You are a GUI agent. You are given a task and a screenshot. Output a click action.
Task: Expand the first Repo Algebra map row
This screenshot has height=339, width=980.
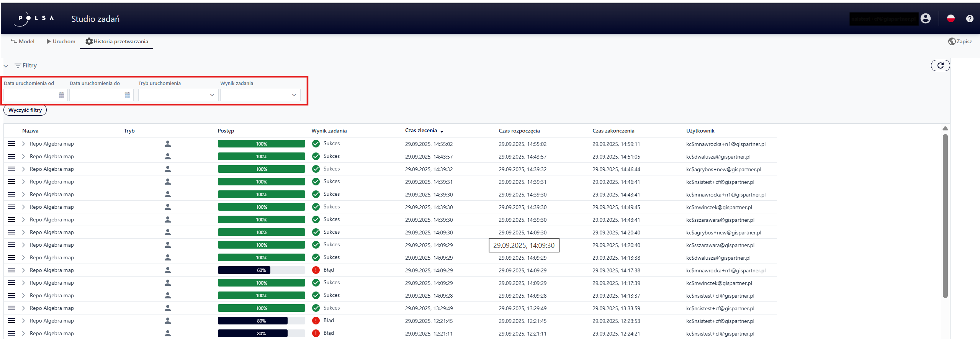[23, 144]
